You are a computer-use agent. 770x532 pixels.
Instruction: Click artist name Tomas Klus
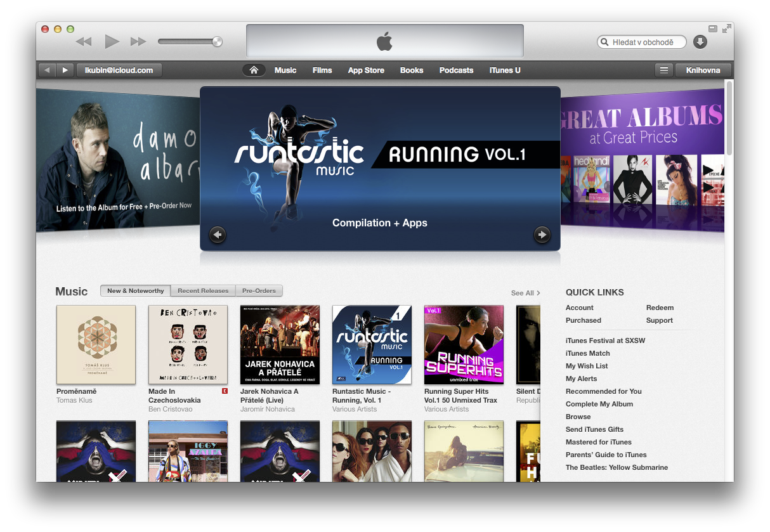click(75, 401)
